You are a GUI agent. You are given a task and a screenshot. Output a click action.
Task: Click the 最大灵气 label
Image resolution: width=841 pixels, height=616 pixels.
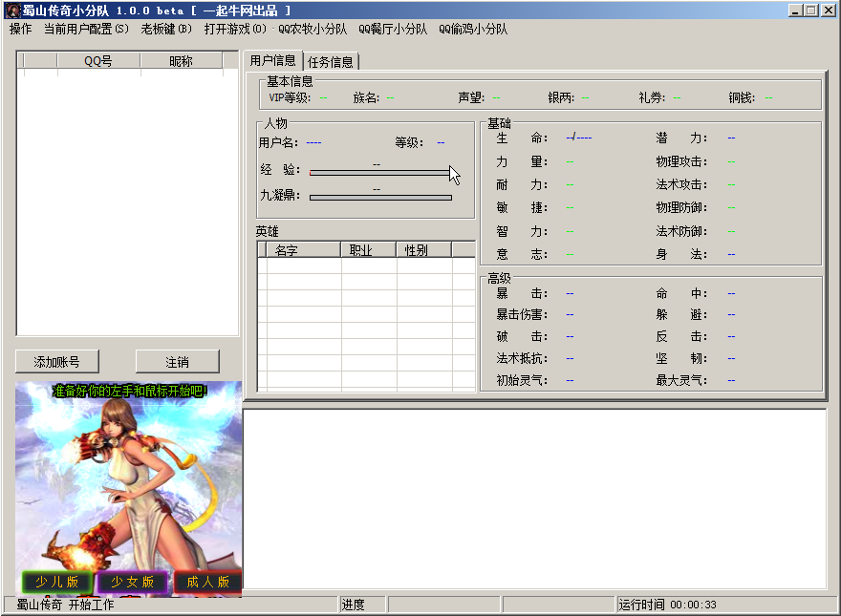681,381
